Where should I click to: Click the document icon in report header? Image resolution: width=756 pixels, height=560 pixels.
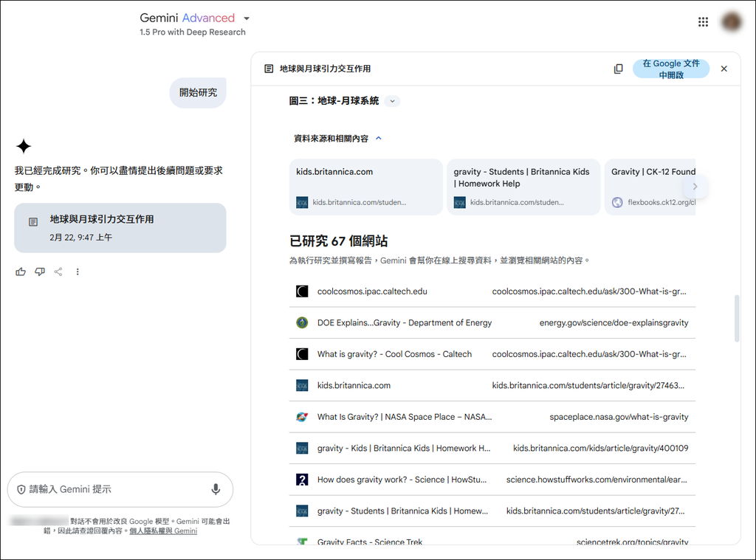tap(269, 69)
